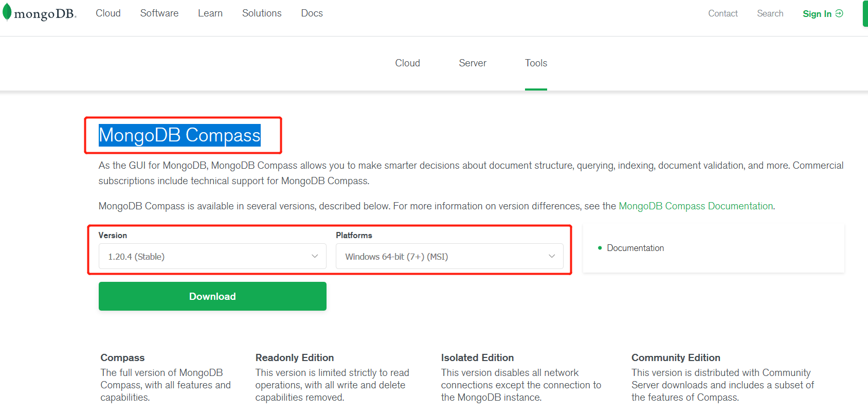868x413 pixels.
Task: Open the Version dropdown showing 1.20.4 (Stable)
Action: point(212,256)
